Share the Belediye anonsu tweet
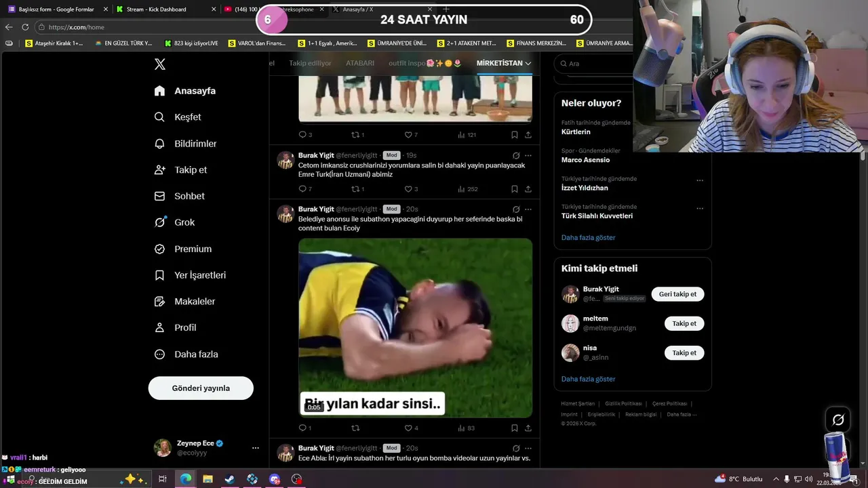Screen dimensions: 868x488 pos(528,428)
